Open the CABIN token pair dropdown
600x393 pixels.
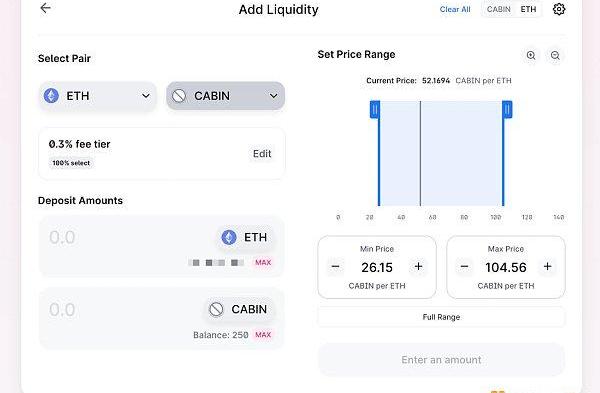click(x=225, y=96)
